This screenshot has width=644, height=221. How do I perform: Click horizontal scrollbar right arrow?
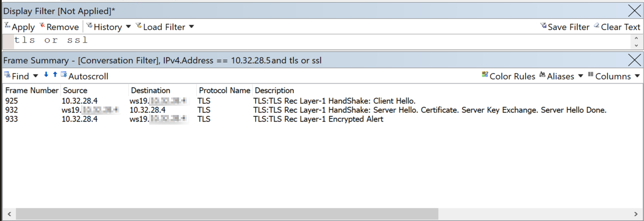tap(636, 214)
